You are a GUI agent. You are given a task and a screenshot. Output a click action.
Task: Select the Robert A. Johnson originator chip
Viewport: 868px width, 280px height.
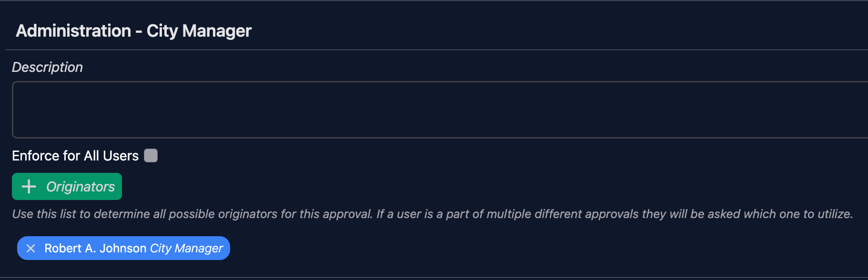pos(123,248)
